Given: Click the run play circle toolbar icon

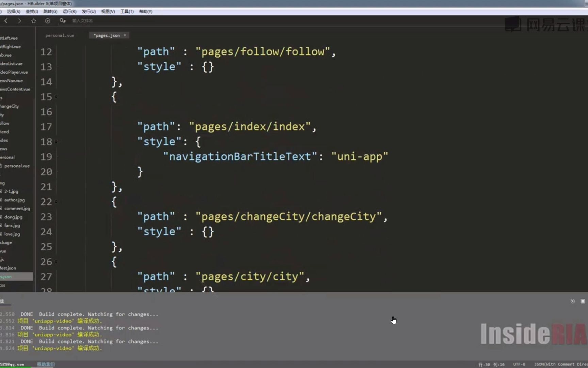Looking at the screenshot, I should click(47, 21).
